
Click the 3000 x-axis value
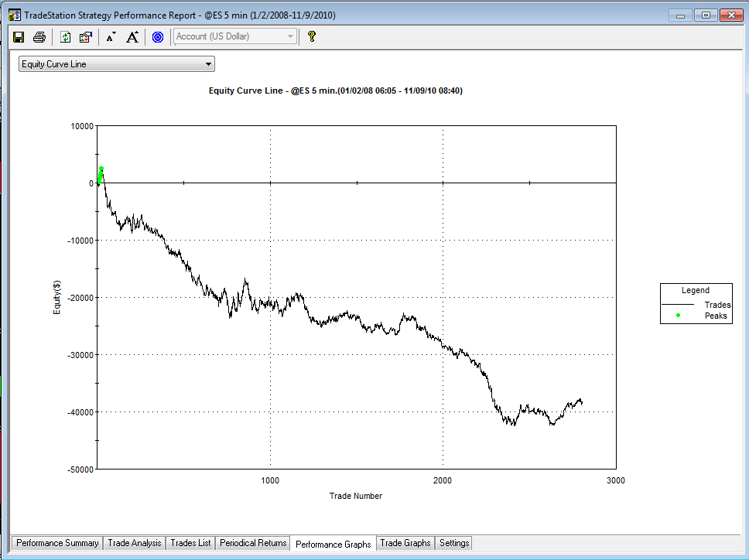tap(616, 481)
